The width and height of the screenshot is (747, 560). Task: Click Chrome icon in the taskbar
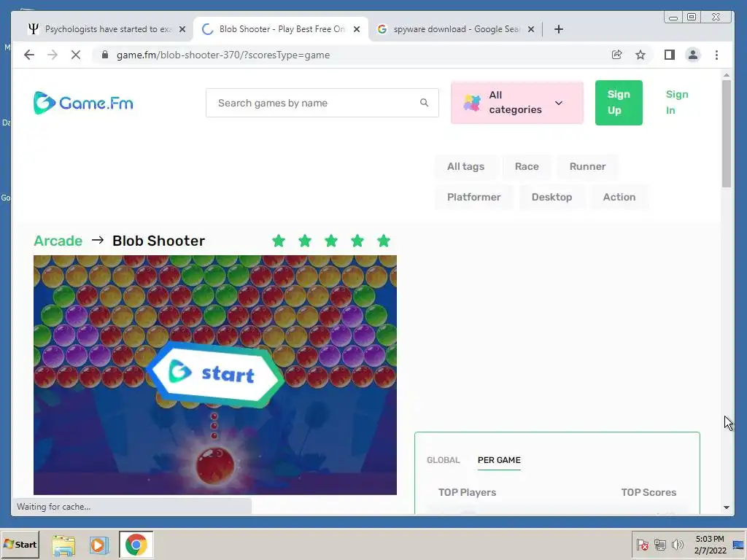click(136, 545)
